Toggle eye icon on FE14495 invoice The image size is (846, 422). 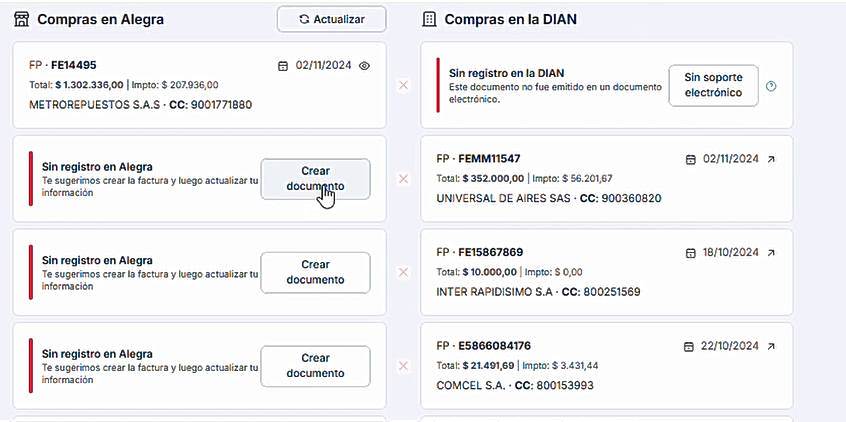[x=364, y=66]
